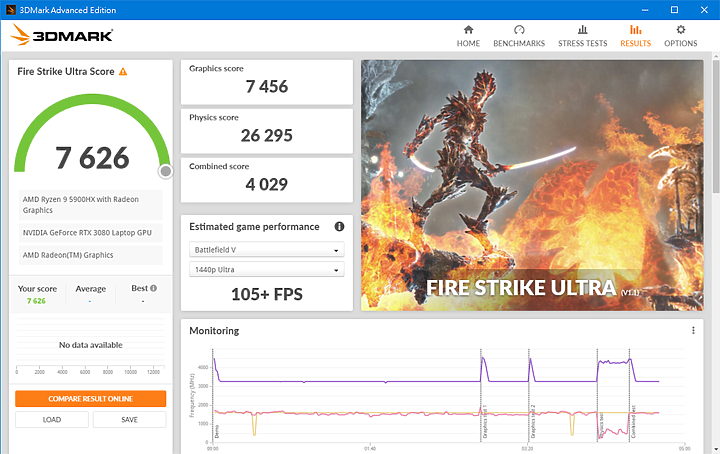Open the Stress Tests tab

582,36
